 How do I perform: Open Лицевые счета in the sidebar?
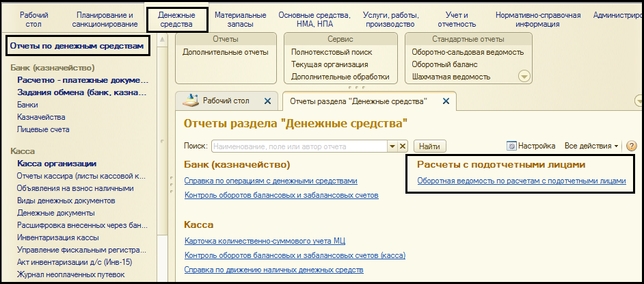pos(43,129)
